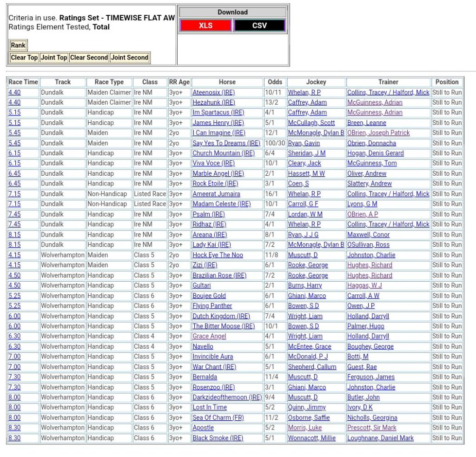Open horse Darkzideofthemoon (IRE) link
The image size is (476, 457).
pos(227,397)
